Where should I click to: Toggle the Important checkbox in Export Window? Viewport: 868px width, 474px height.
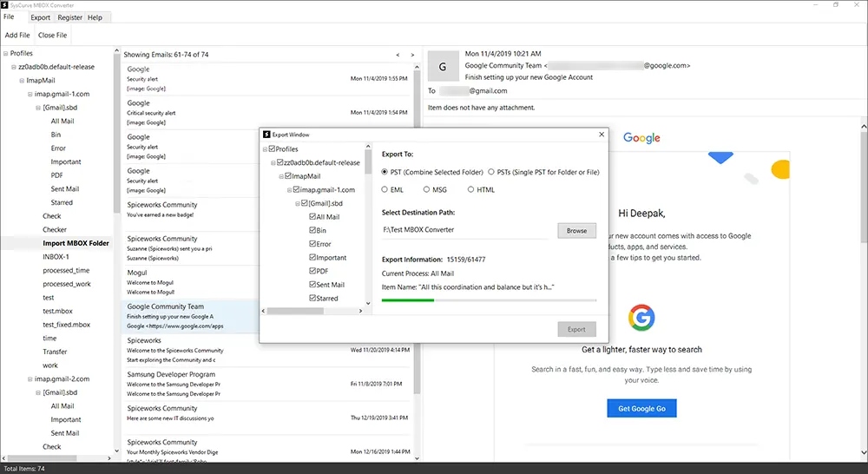[x=312, y=258]
